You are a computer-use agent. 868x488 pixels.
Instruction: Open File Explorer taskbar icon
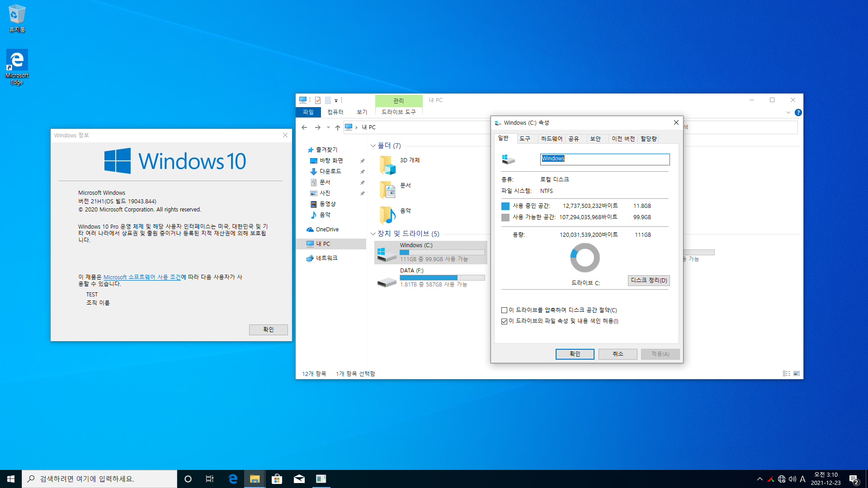coord(255,479)
